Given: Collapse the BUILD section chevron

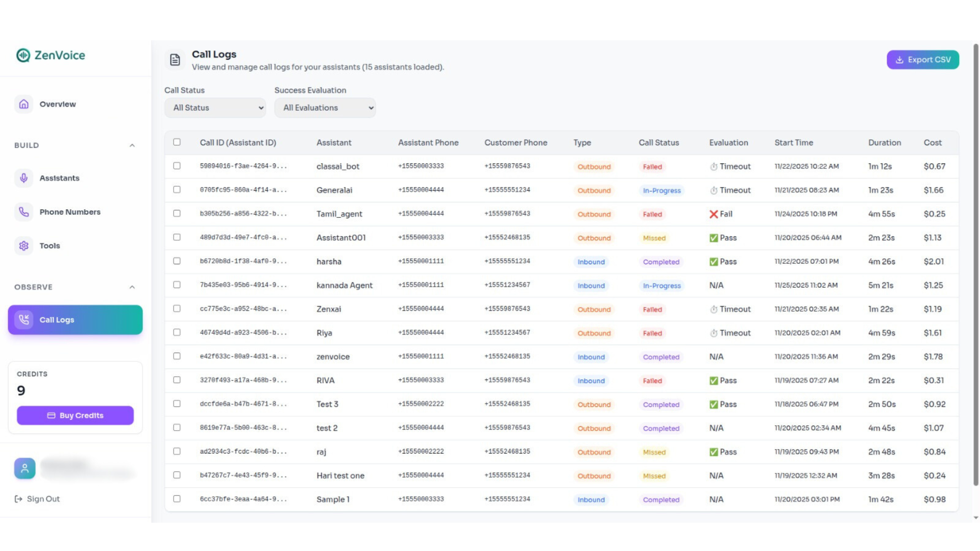Looking at the screenshot, I should point(132,145).
